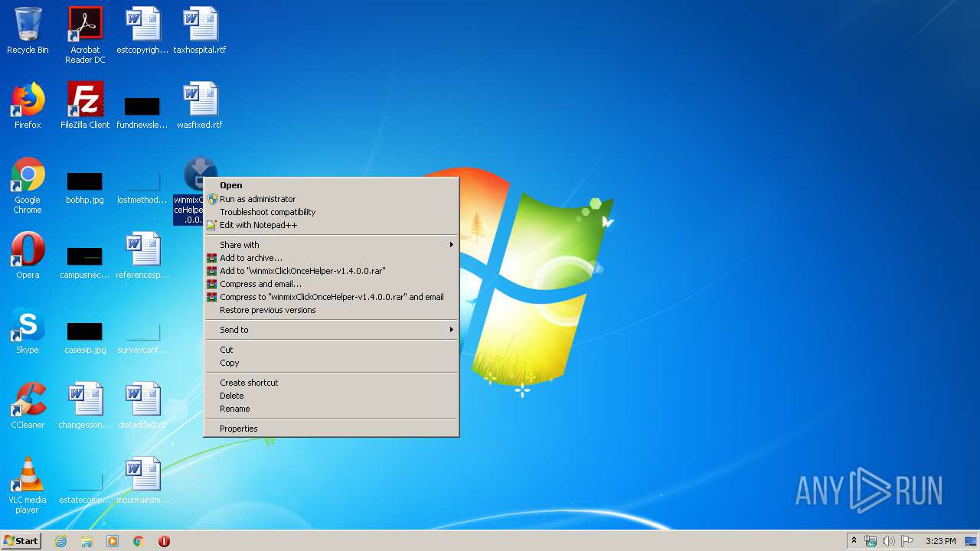The width and height of the screenshot is (980, 551).
Task: Select bobhp.jpg image file
Action: pos(85,187)
